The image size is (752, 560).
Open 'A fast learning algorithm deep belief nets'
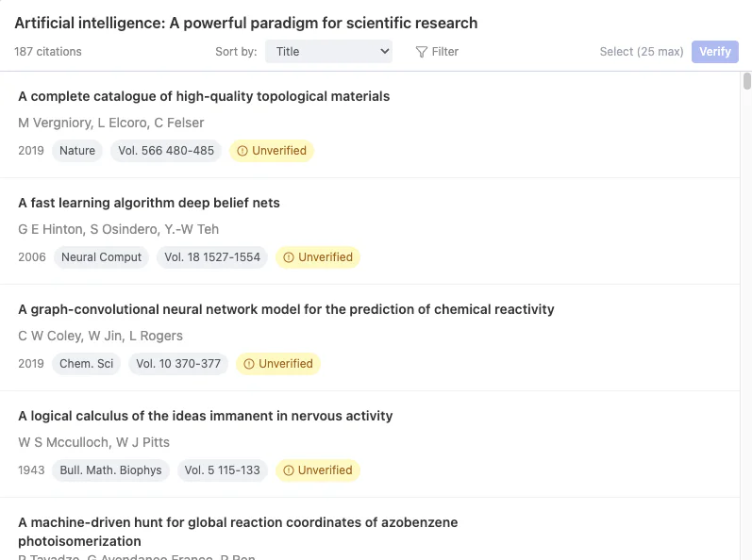[149, 203]
